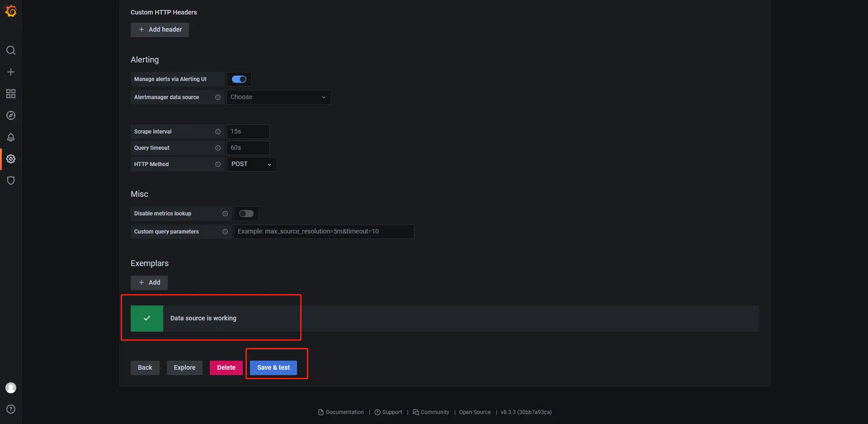Enable Disable metrics lookup switch
The height and width of the screenshot is (424, 868).
(x=246, y=214)
